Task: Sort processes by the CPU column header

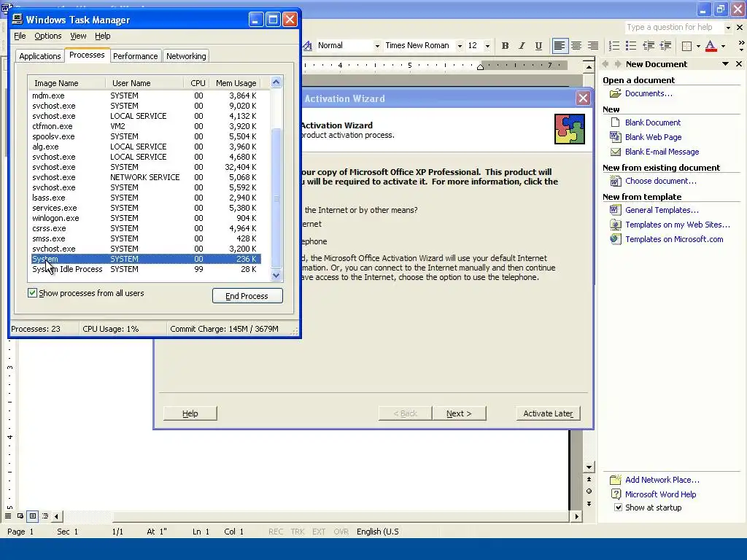Action: (x=197, y=83)
